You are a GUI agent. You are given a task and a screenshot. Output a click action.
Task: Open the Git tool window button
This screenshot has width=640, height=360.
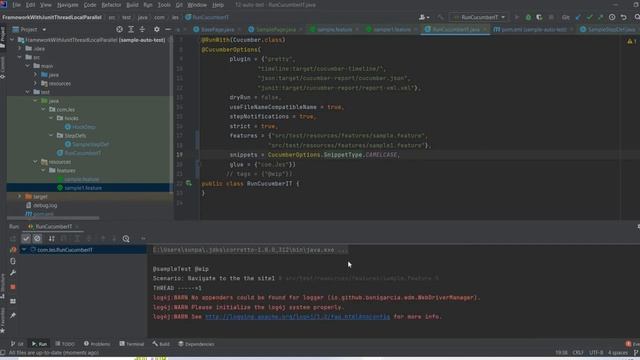[17, 344]
